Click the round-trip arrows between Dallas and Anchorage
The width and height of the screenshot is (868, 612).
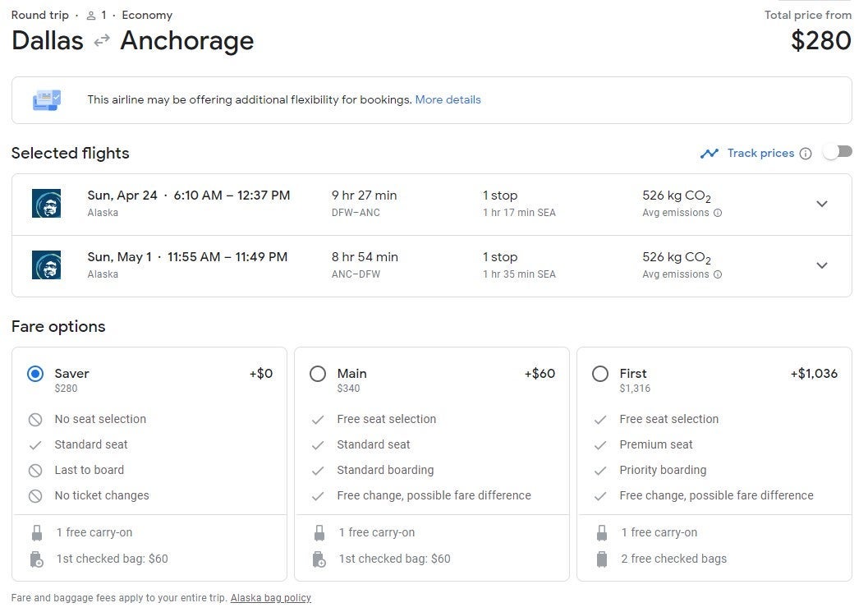pos(102,41)
